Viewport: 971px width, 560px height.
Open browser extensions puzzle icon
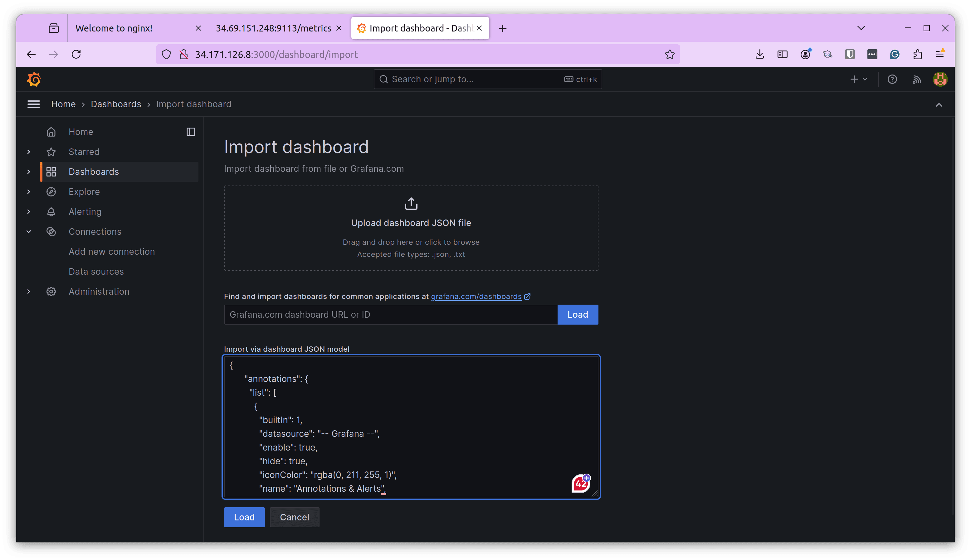(918, 54)
